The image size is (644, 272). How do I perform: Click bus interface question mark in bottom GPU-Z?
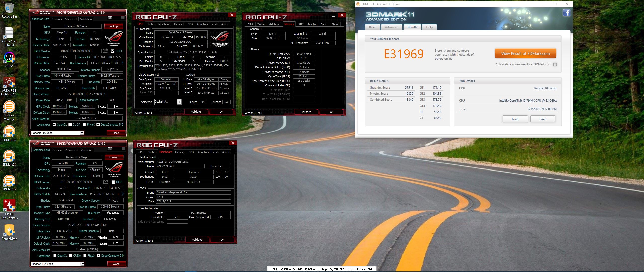tap(123, 194)
